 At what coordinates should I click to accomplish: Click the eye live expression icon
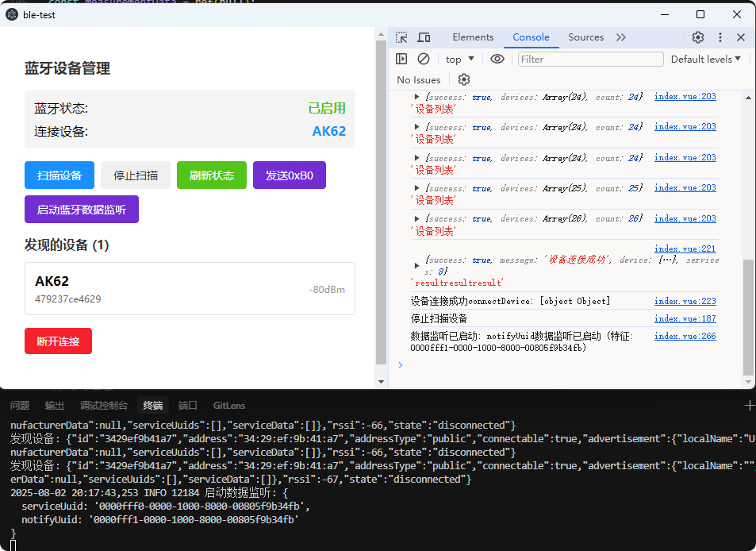pos(497,59)
